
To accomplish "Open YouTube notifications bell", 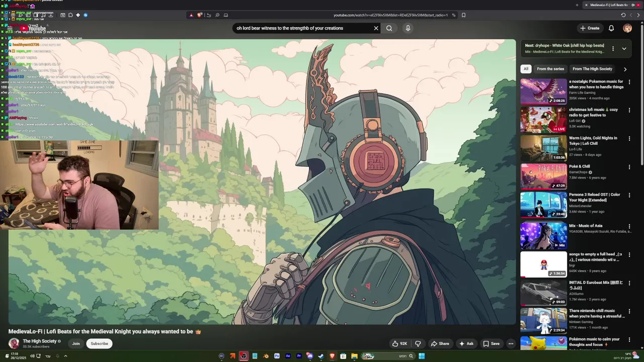I will coord(611,28).
